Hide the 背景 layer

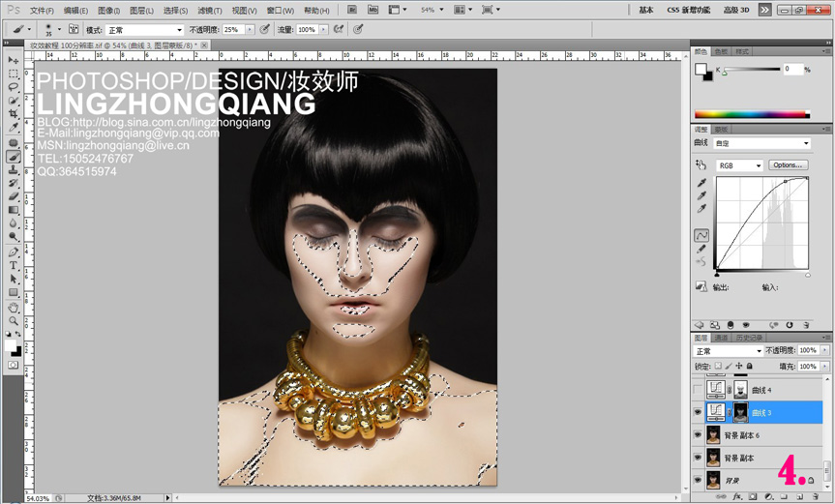point(698,480)
